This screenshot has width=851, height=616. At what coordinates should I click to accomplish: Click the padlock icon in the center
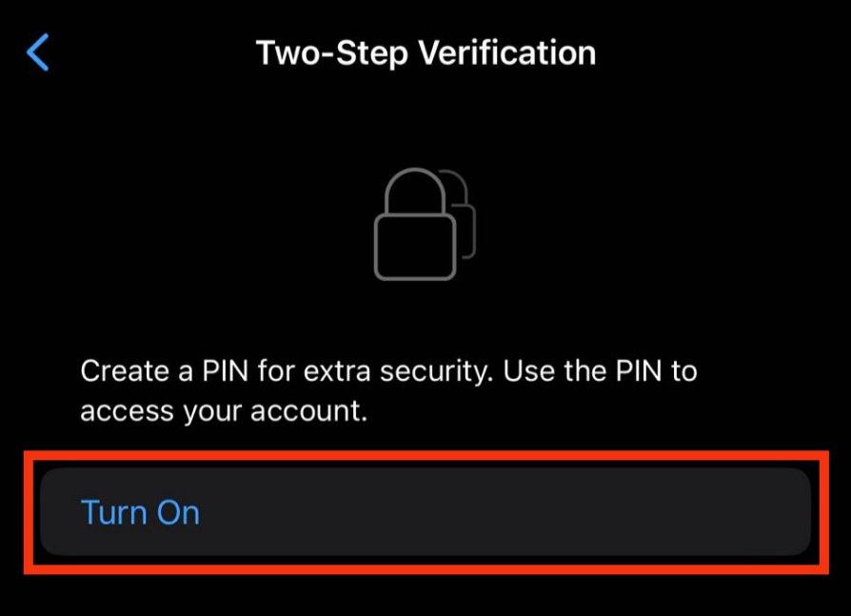(x=425, y=224)
